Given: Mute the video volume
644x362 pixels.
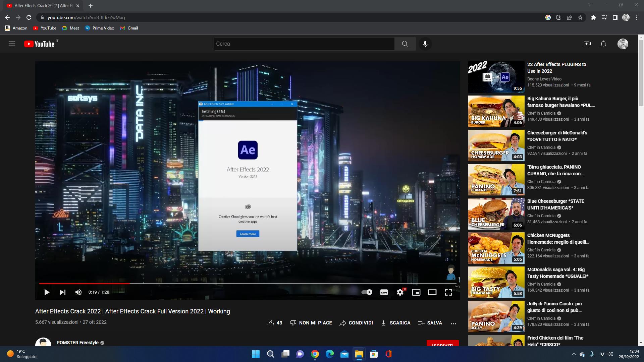Looking at the screenshot, I should 78,292.
